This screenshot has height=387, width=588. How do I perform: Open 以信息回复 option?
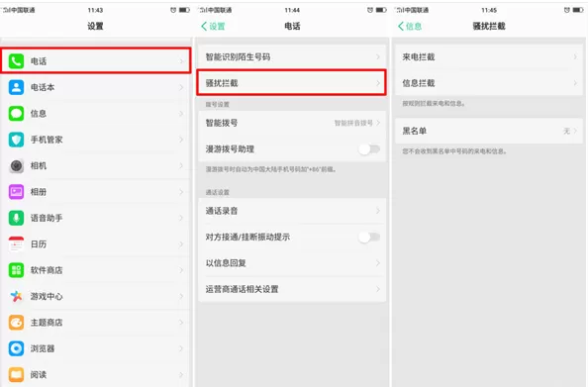click(x=292, y=263)
